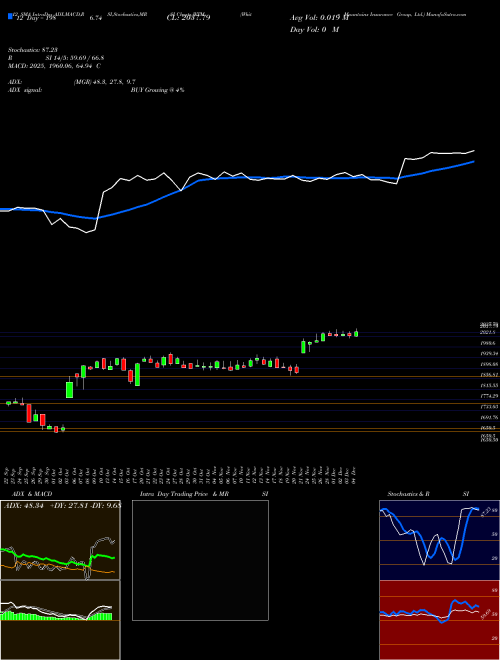The height and width of the screenshot is (660, 500).
Task: Select the '12 Day = 198' legend text
Action: pyautogui.click(x=35, y=18)
